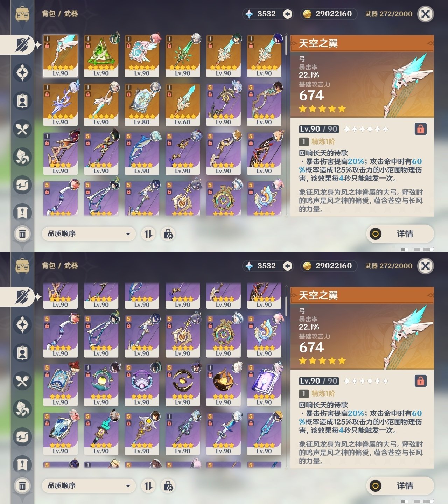Expand the upper 品质顺序 sort dropdown
Viewport: 448px width, 504px height.
click(x=89, y=233)
